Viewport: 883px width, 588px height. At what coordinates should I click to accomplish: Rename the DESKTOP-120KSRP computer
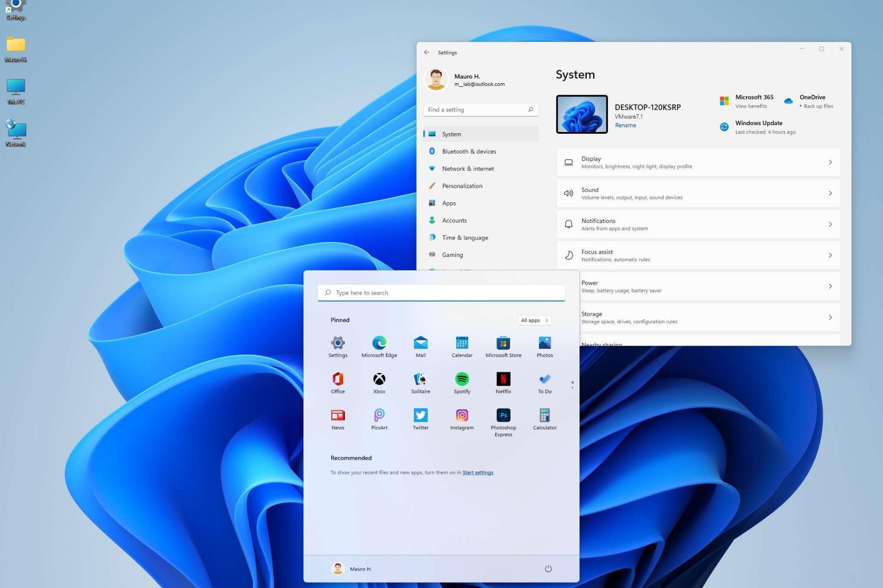[625, 125]
